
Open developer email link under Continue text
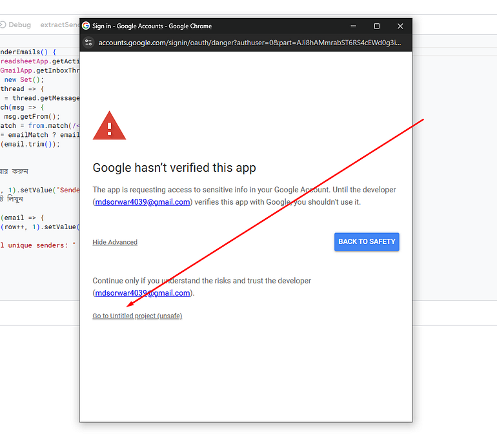142,293
